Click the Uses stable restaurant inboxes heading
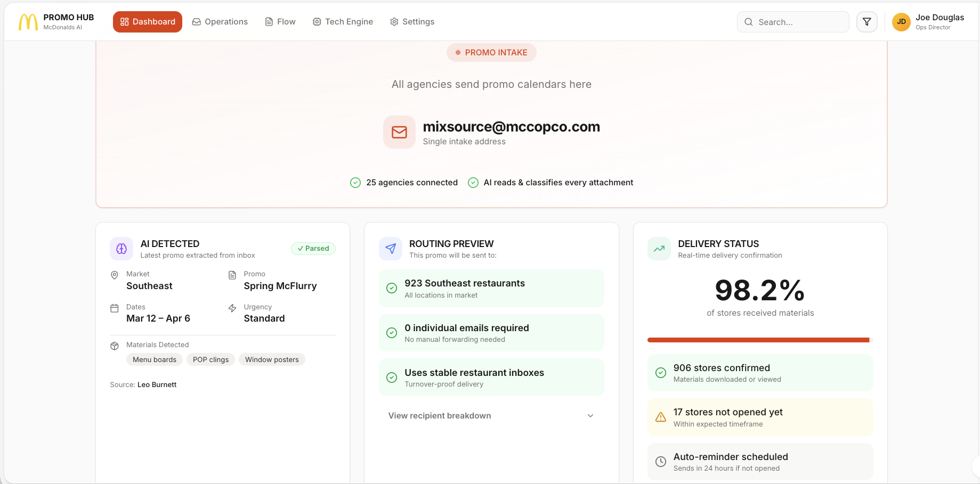This screenshot has height=484, width=980. [474, 373]
